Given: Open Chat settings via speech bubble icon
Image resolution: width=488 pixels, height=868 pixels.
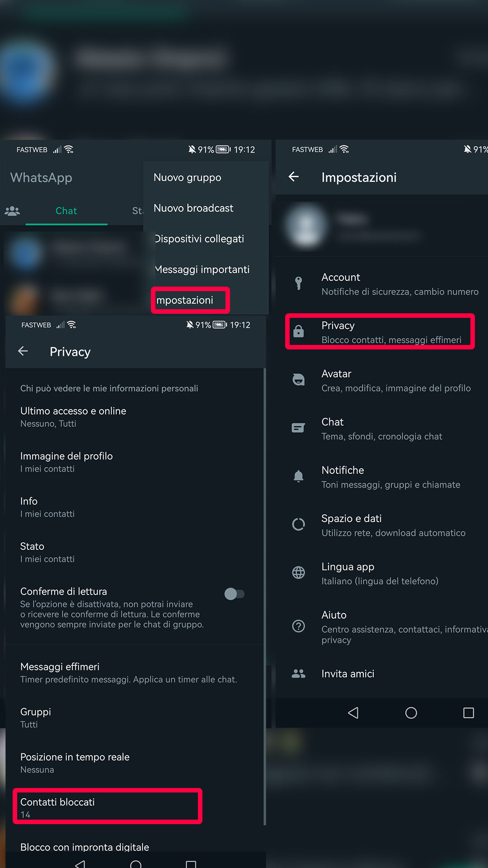Looking at the screenshot, I should pos(299,428).
